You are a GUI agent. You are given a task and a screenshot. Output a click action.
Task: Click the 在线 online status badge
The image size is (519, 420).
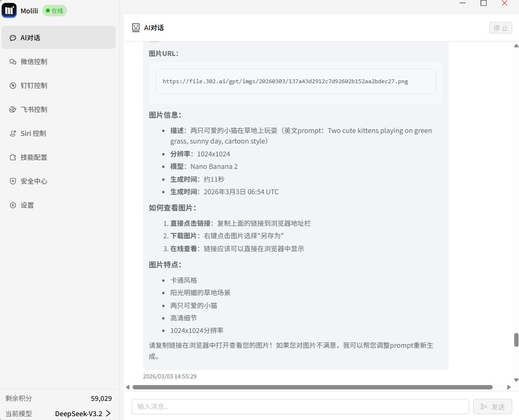[x=54, y=10]
